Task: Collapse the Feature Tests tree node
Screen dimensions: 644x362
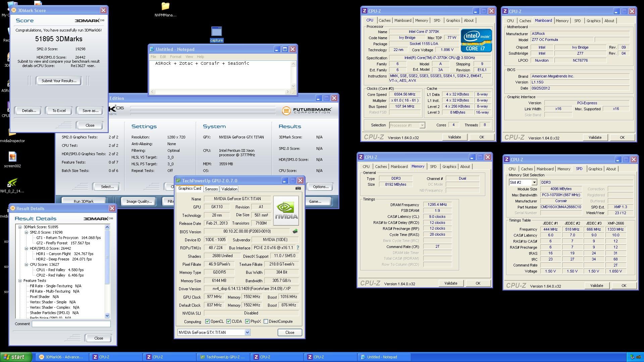Action: tap(20, 281)
